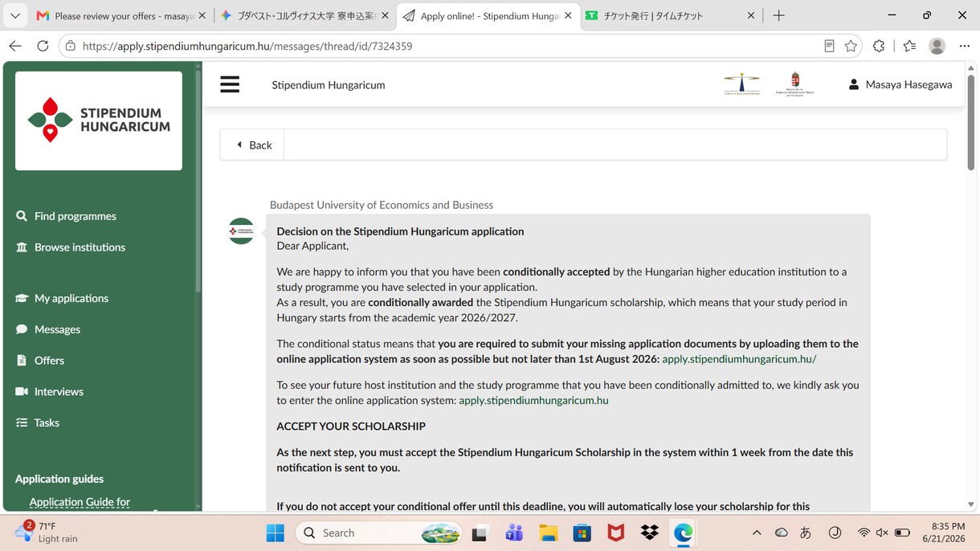Image resolution: width=980 pixels, height=551 pixels.
Task: Open the apply.stipendiumhungaricum.hu/ link after 1st August 2026
Action: pyautogui.click(x=739, y=359)
